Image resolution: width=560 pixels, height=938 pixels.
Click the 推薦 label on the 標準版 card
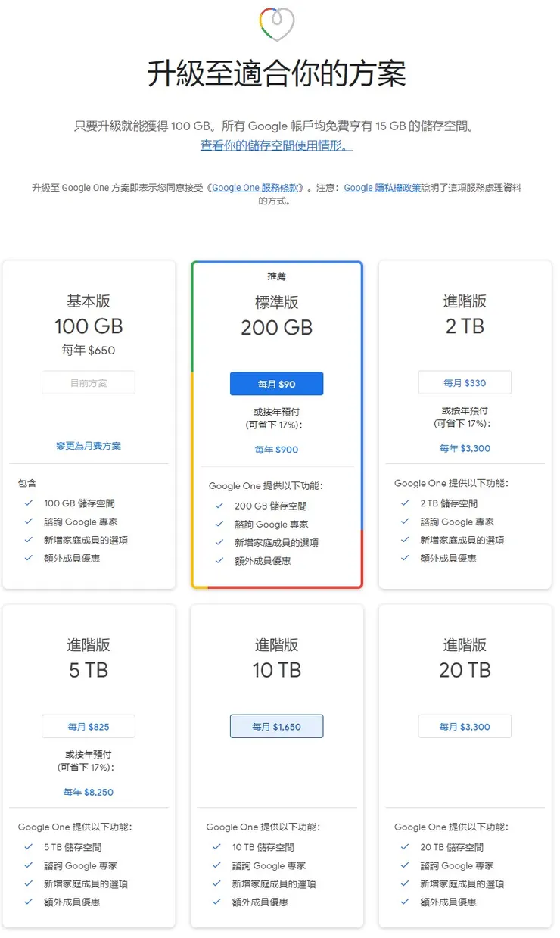276,276
